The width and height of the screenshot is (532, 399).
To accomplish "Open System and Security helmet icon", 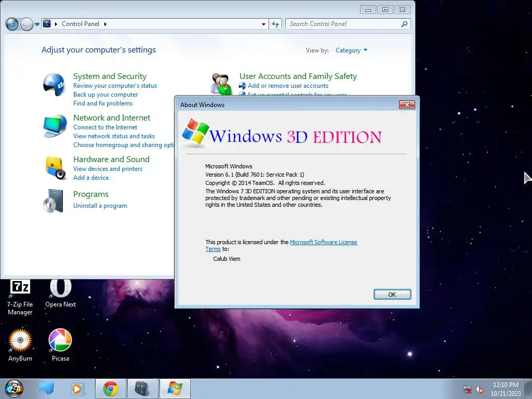I will pyautogui.click(x=54, y=85).
